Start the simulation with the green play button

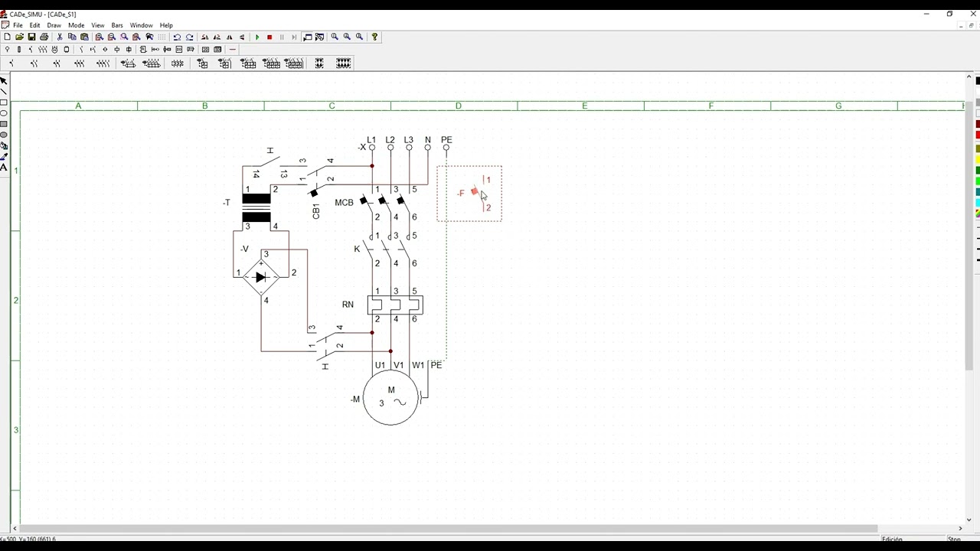pos(257,37)
